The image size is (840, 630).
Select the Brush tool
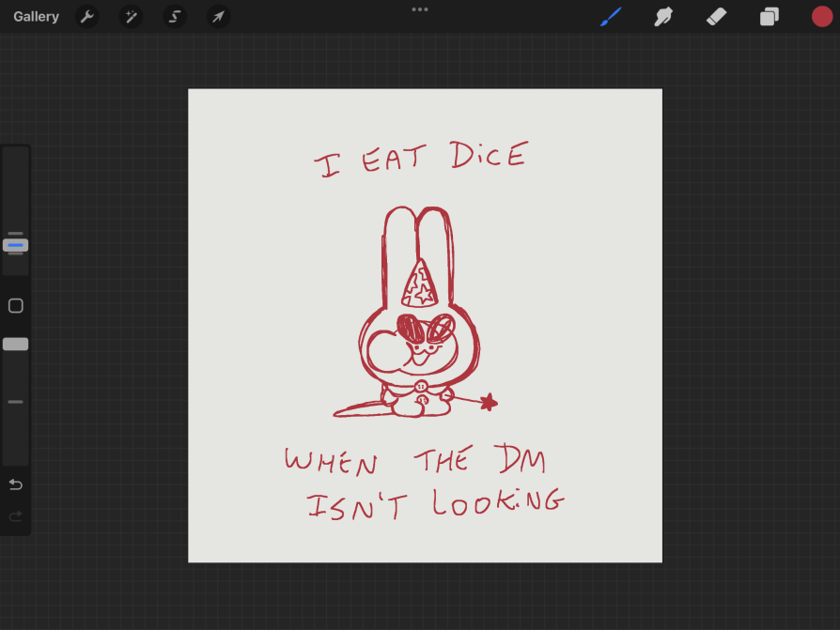611,17
